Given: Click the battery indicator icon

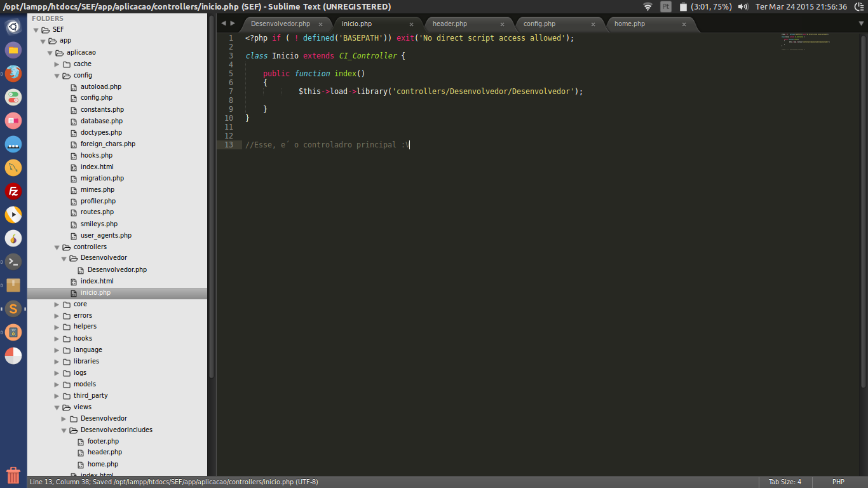Looking at the screenshot, I should pos(683,6).
